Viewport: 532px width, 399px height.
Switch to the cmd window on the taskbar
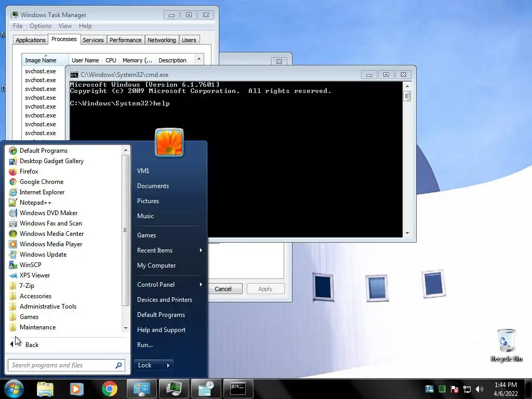(x=238, y=389)
